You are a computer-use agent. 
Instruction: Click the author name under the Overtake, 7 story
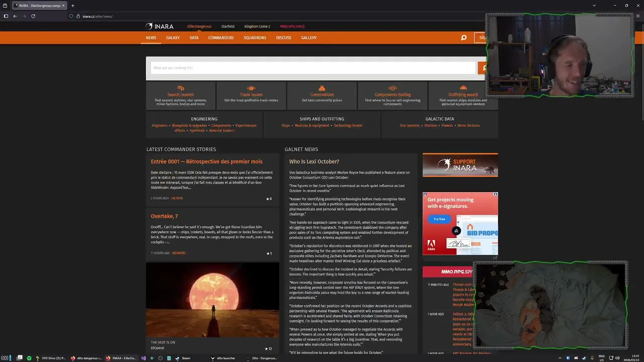[x=179, y=253]
